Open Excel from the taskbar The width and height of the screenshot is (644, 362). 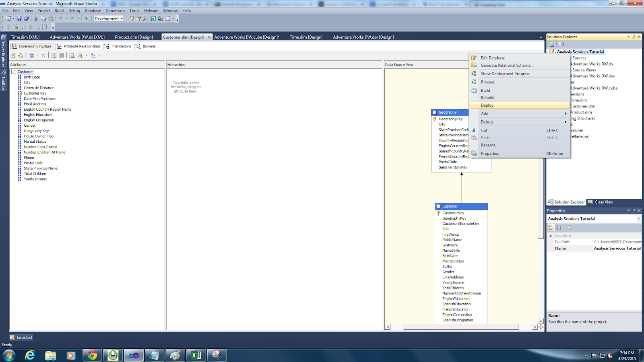196,355
